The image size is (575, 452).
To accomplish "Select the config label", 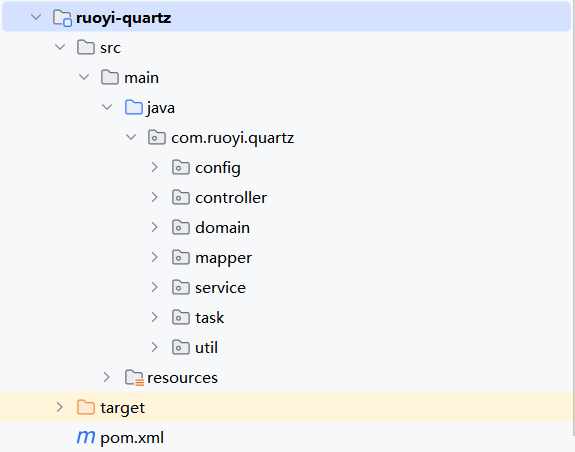I will click(x=218, y=168).
